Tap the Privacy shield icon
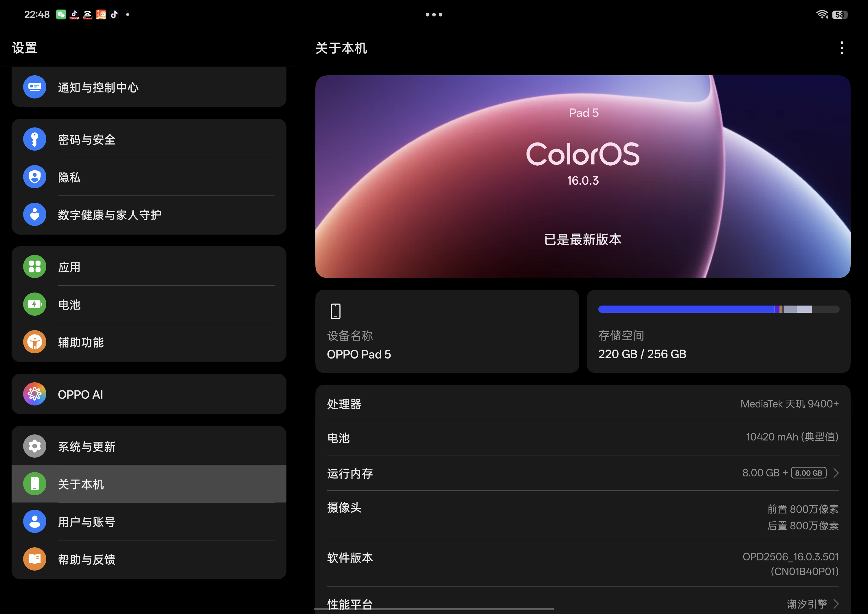868x614 pixels. coord(34,177)
